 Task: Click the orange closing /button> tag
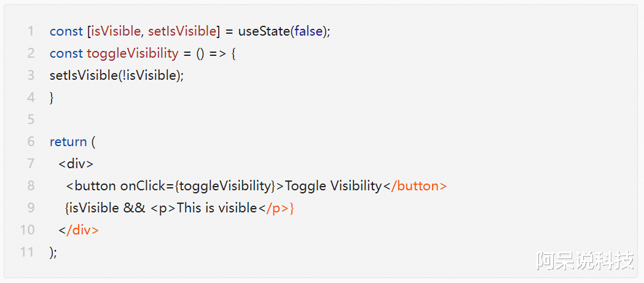(x=419, y=186)
